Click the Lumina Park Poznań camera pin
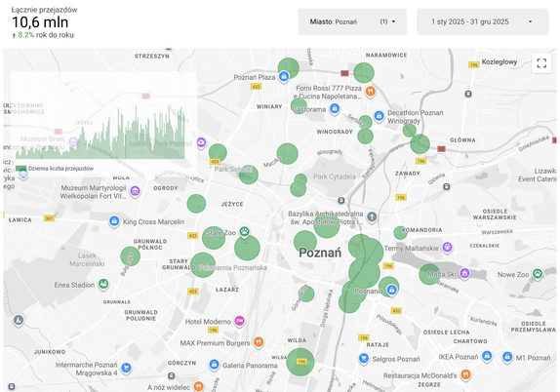Image resolution: width=560 pixels, height=392 pixels. [201, 142]
